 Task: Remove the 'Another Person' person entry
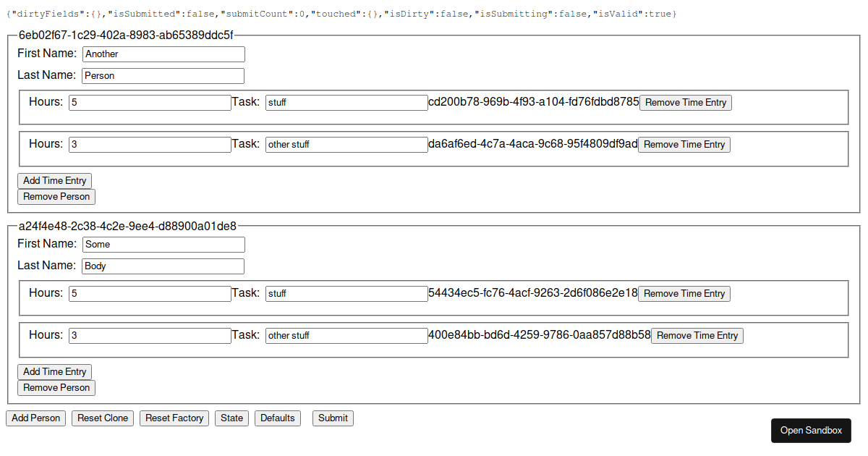(56, 196)
